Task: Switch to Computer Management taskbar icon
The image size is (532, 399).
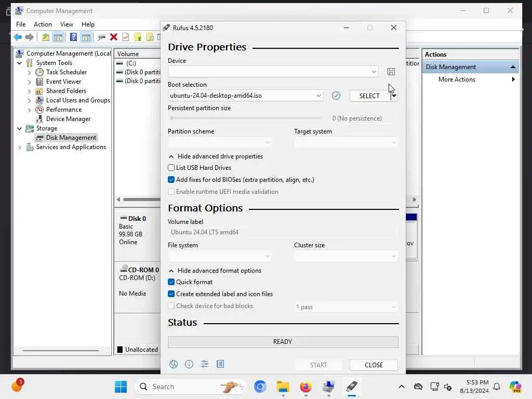Action: 328,387
